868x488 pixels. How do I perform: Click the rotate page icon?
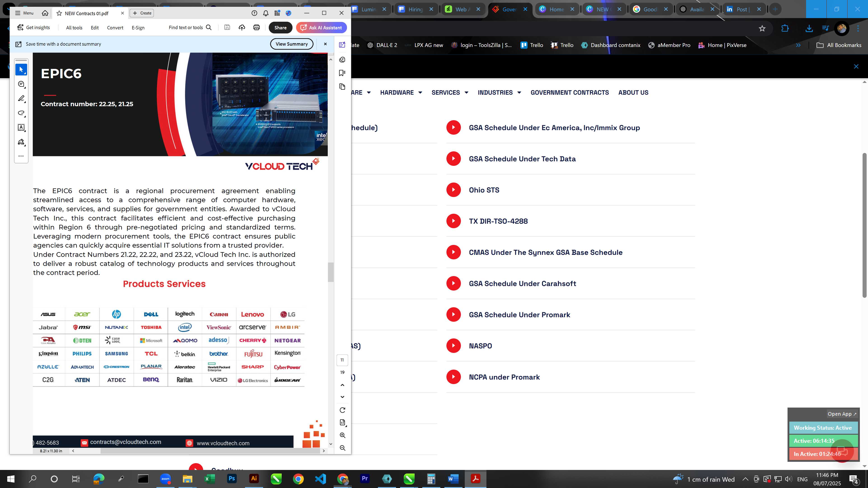[342, 410]
